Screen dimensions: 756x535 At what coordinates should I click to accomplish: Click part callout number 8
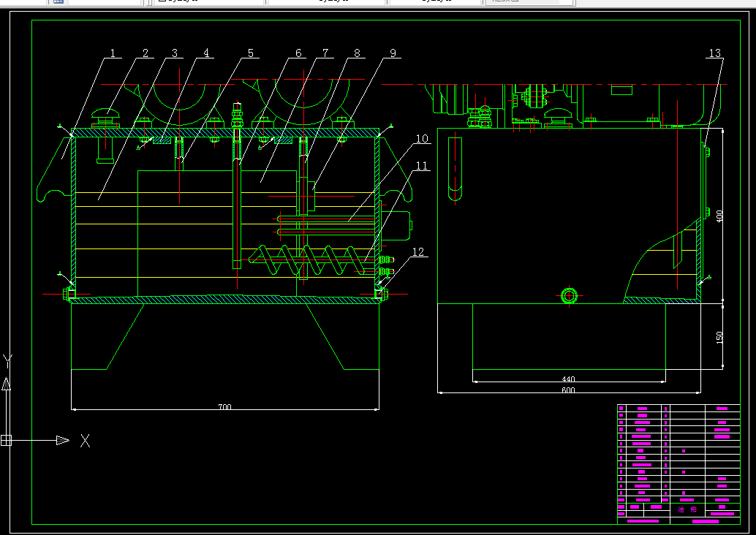358,53
